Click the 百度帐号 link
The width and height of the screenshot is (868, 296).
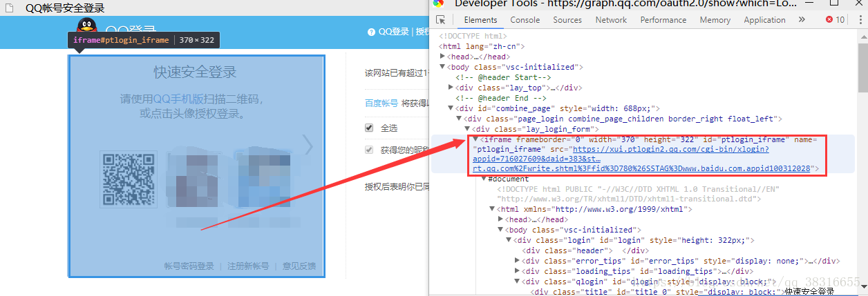coord(381,103)
